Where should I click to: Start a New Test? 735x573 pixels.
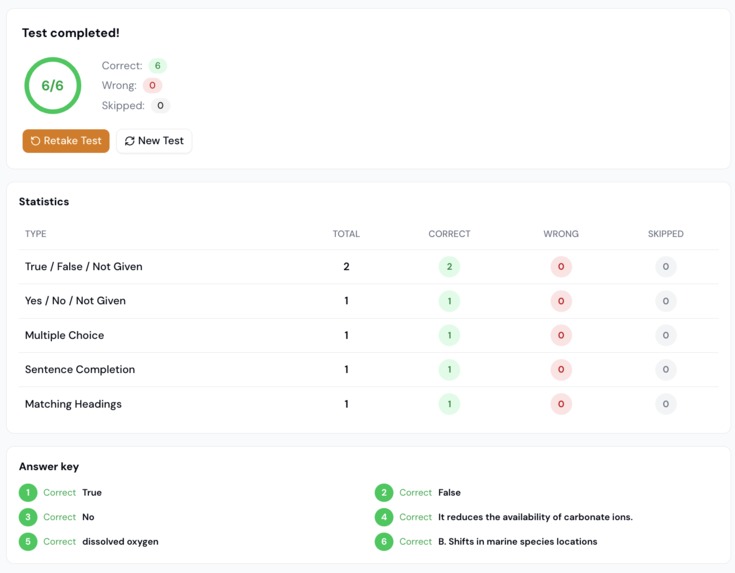coord(154,141)
